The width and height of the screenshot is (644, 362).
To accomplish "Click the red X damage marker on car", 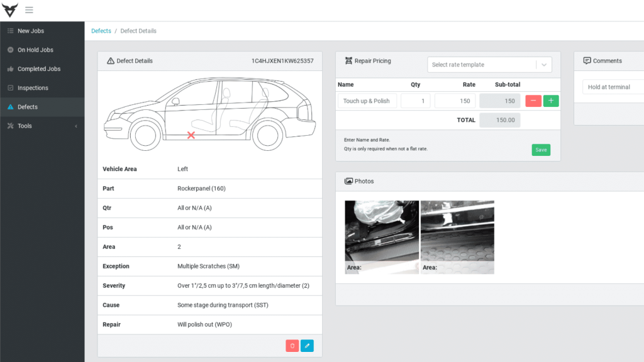I will pos(191,135).
